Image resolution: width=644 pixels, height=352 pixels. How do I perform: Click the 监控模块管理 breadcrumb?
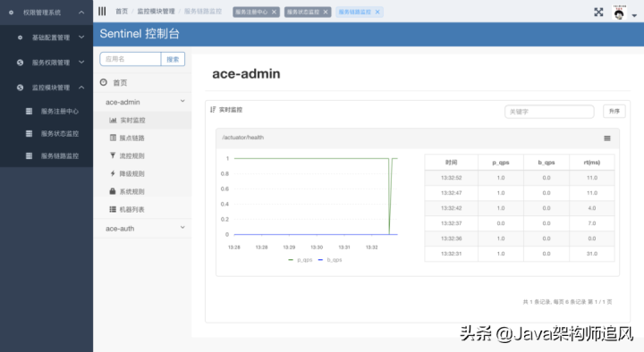pyautogui.click(x=156, y=12)
